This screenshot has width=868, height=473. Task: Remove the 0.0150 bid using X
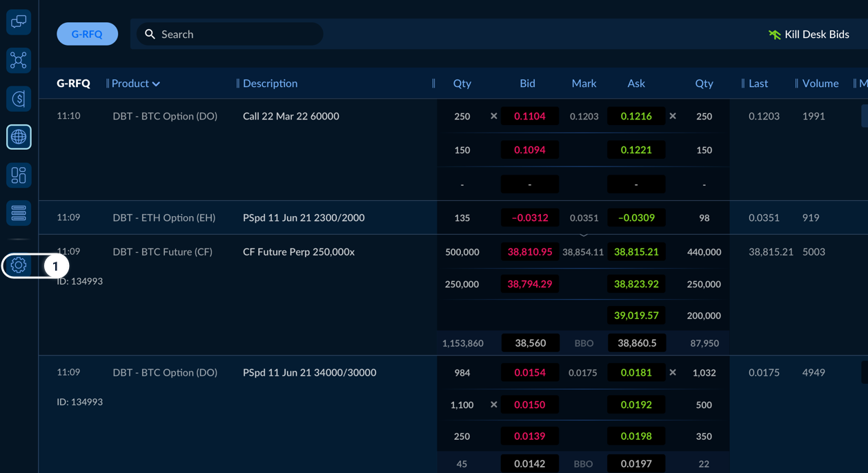click(x=493, y=405)
